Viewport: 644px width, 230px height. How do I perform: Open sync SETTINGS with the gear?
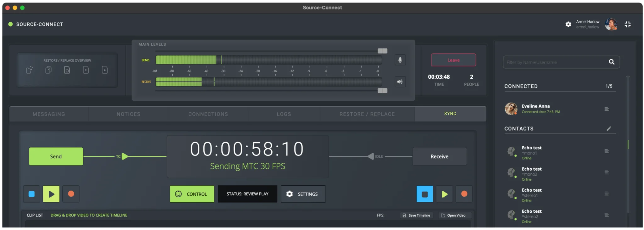point(303,194)
